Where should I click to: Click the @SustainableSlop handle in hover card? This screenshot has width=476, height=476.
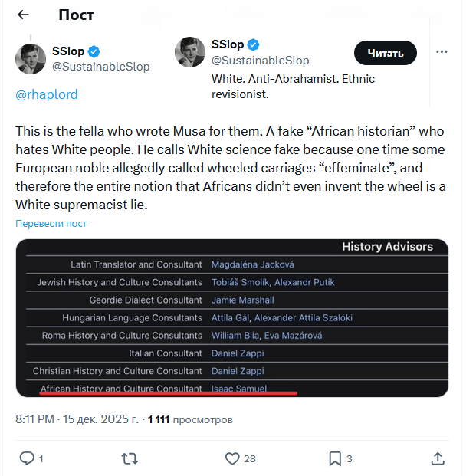click(x=260, y=61)
